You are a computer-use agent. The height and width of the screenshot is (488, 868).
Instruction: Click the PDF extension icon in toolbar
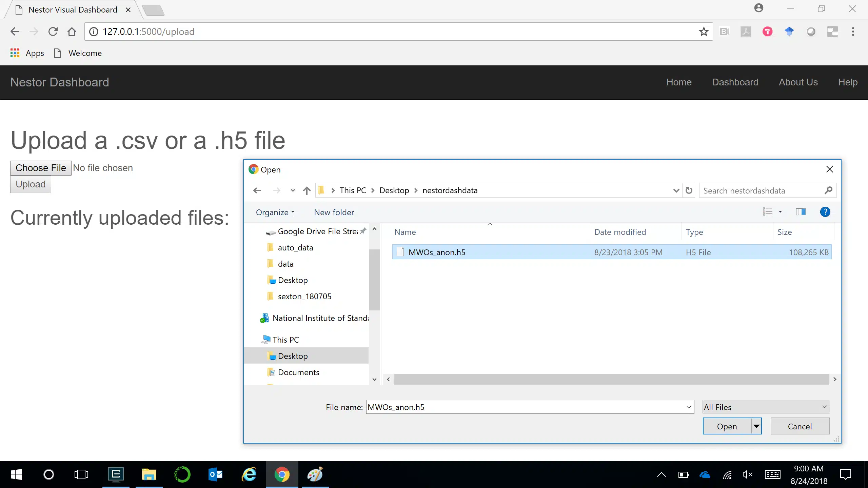click(746, 32)
